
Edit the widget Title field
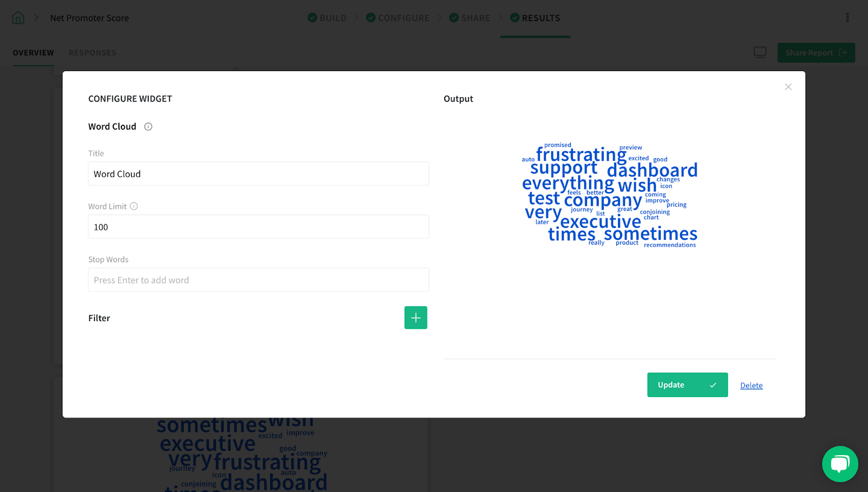(x=258, y=174)
